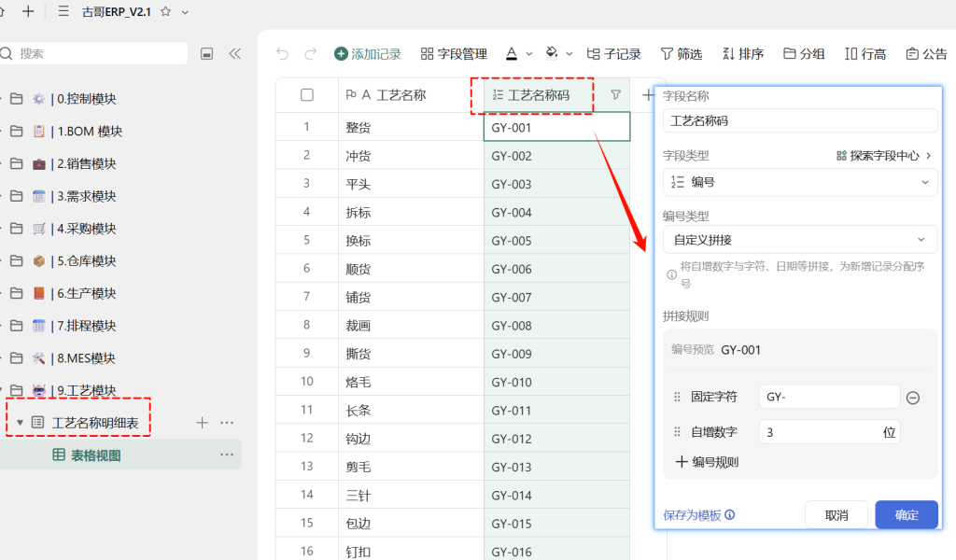Screen dimensions: 956x560
Task: Click the 工艺名称 column header
Action: [411, 95]
